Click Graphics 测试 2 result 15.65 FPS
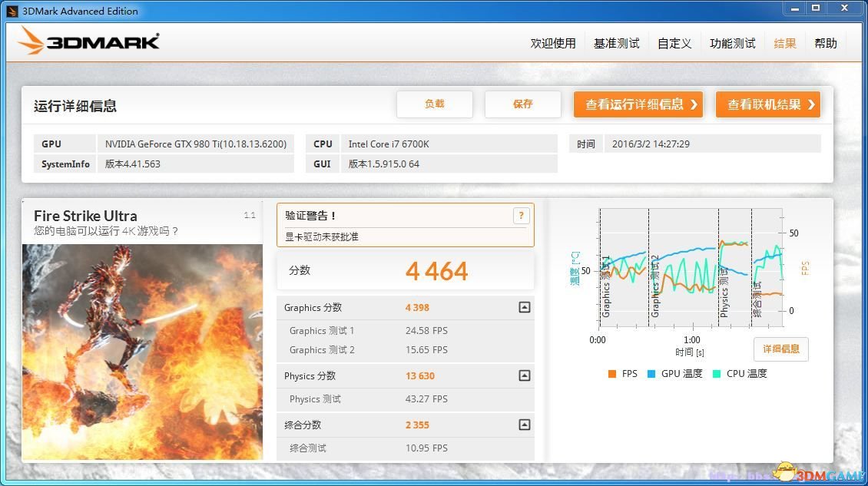868x486 pixels. (426, 350)
